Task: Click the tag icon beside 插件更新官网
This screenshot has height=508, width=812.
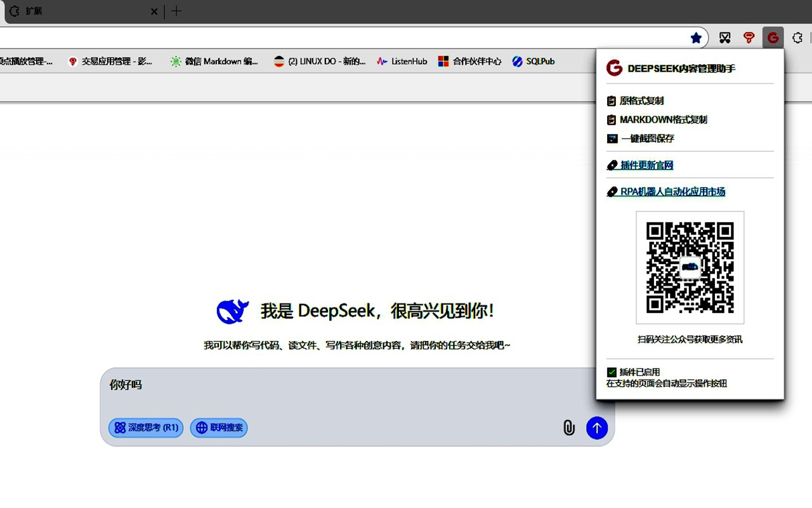Action: click(612, 165)
